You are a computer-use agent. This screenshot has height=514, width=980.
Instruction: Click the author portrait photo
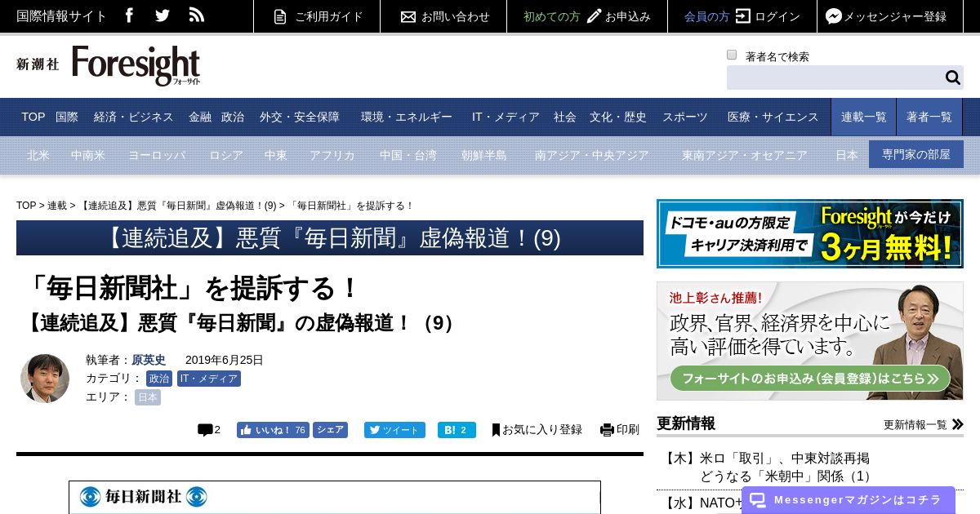(x=45, y=379)
